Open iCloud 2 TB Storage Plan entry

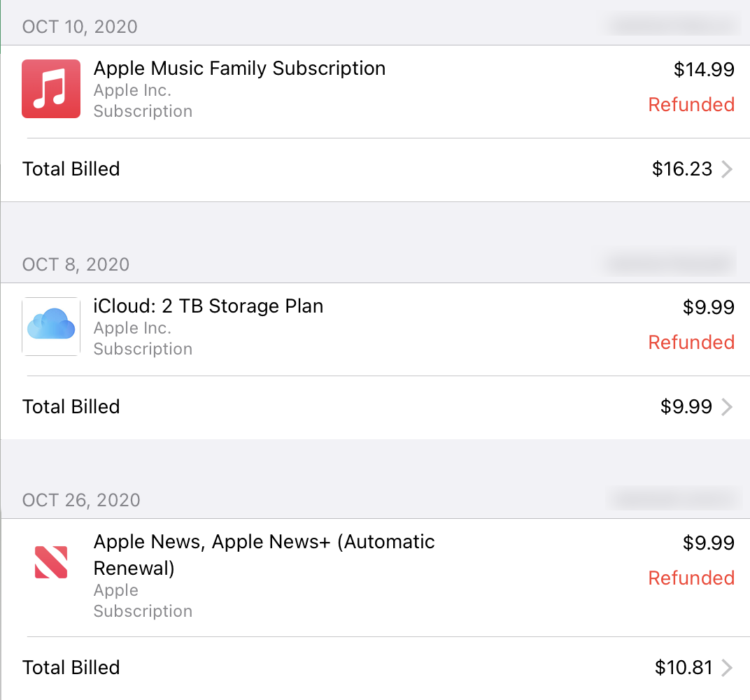[x=208, y=306]
